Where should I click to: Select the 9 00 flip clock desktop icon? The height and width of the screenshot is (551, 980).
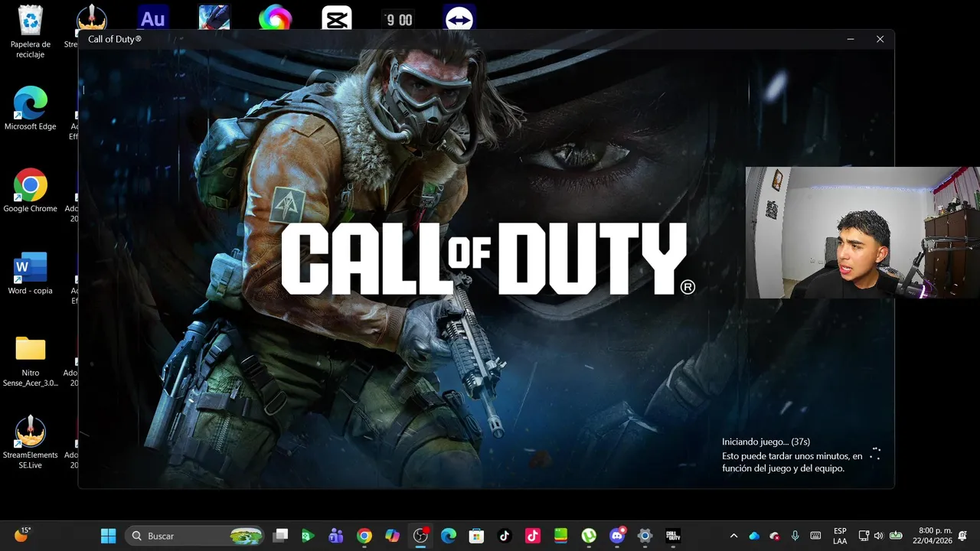398,19
